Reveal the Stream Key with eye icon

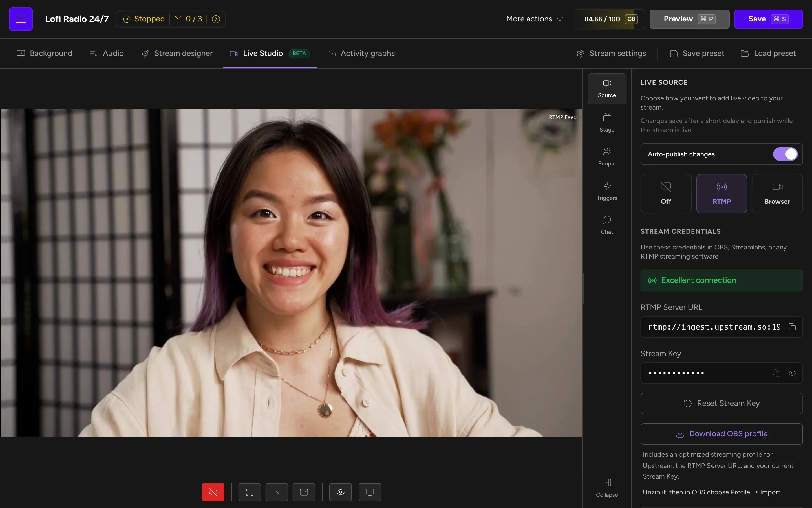pyautogui.click(x=792, y=373)
